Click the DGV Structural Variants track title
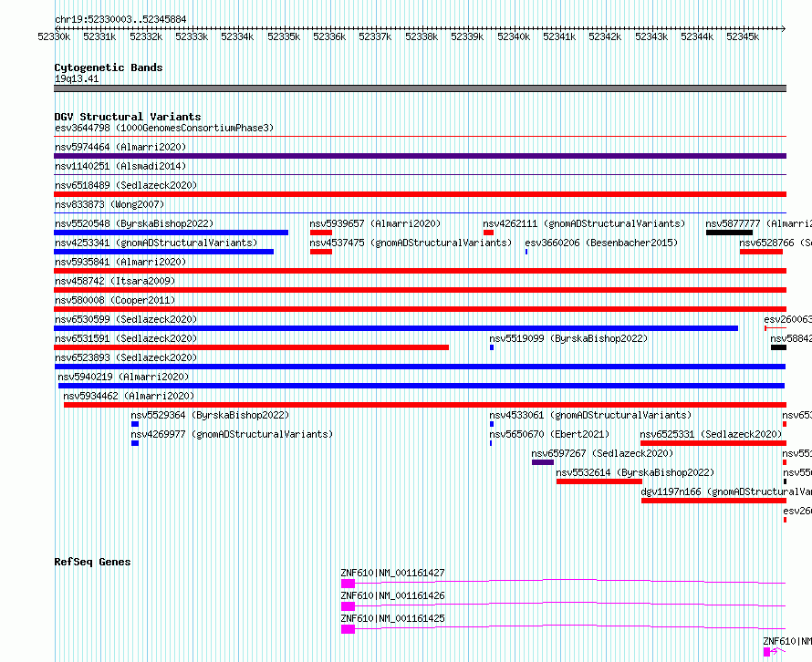812x662 pixels. tap(128, 117)
